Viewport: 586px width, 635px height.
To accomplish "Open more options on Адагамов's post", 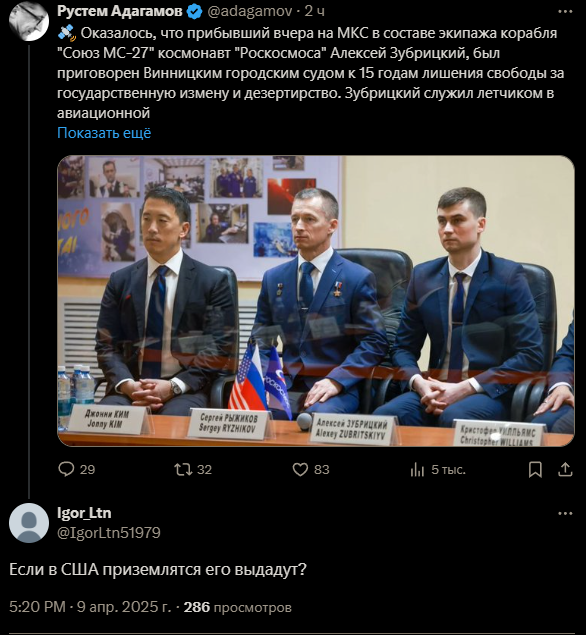I will (x=565, y=12).
